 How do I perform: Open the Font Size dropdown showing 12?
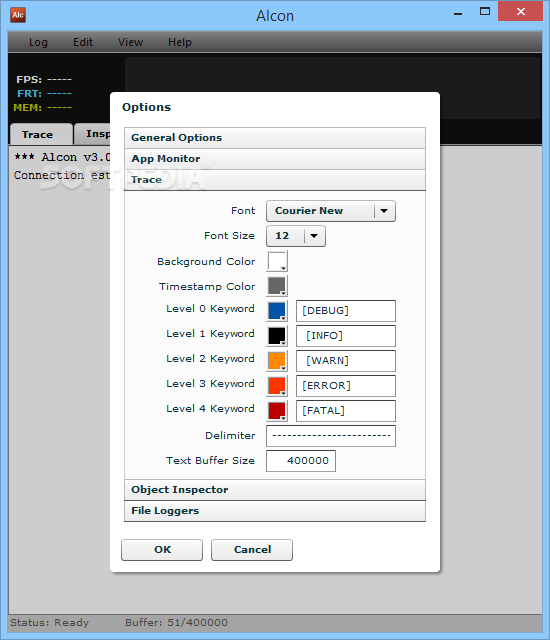(x=296, y=236)
